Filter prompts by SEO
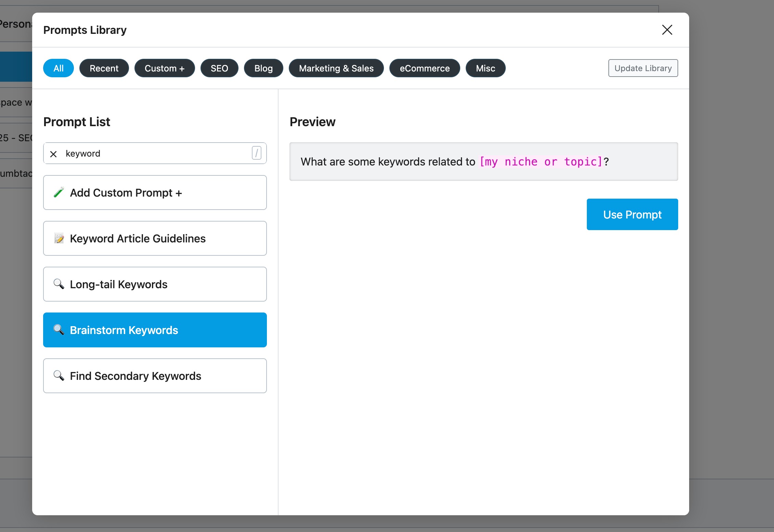The height and width of the screenshot is (532, 774). pyautogui.click(x=219, y=68)
